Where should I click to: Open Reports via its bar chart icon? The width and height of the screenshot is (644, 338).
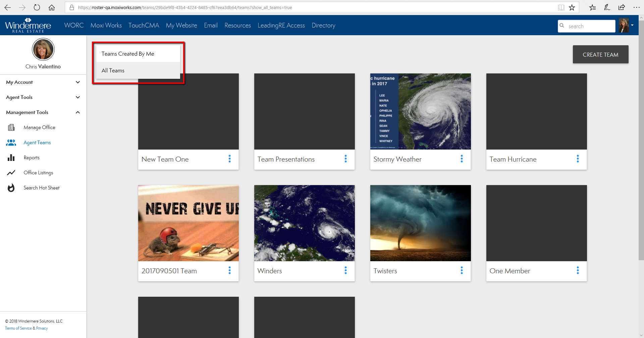click(x=11, y=158)
